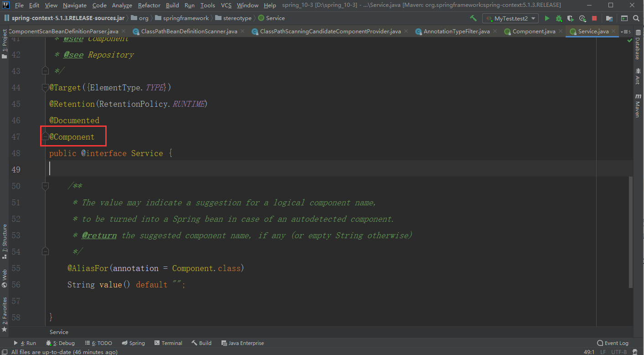Click the org breadcrumb folder

(x=139, y=18)
